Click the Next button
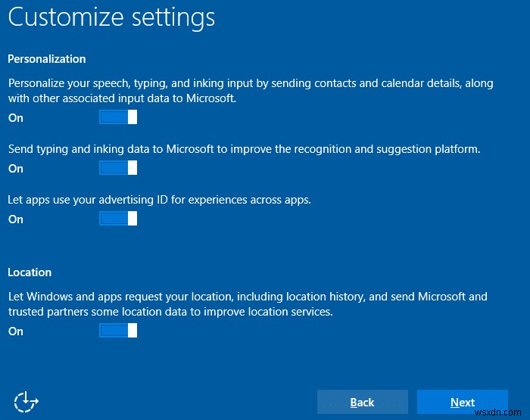This screenshot has height=420, width=530. point(462,403)
